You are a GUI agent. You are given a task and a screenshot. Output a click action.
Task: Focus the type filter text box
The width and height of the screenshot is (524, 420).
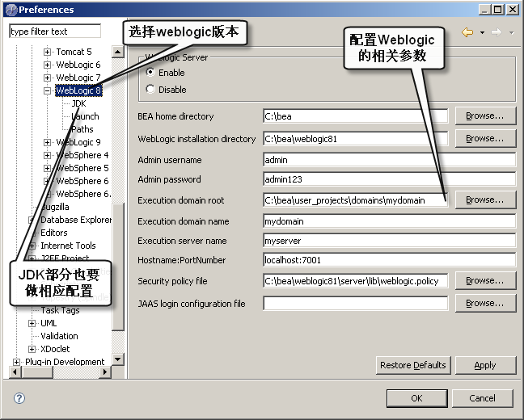[x=55, y=31]
